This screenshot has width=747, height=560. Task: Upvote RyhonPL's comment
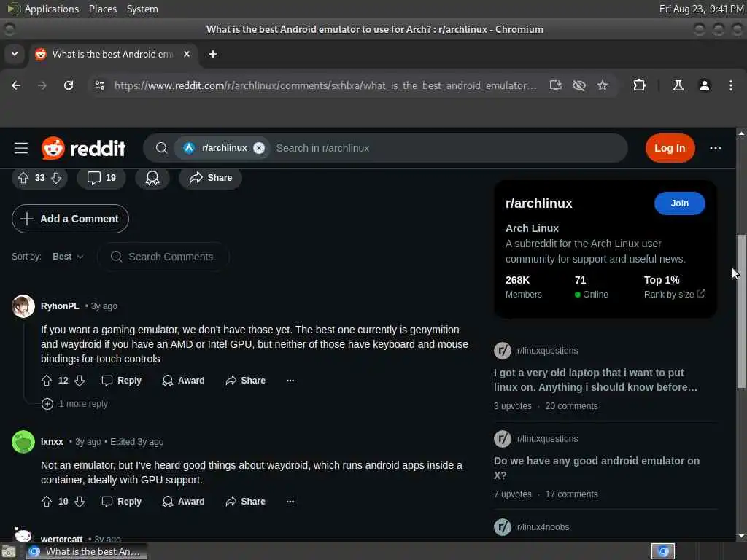(47, 381)
